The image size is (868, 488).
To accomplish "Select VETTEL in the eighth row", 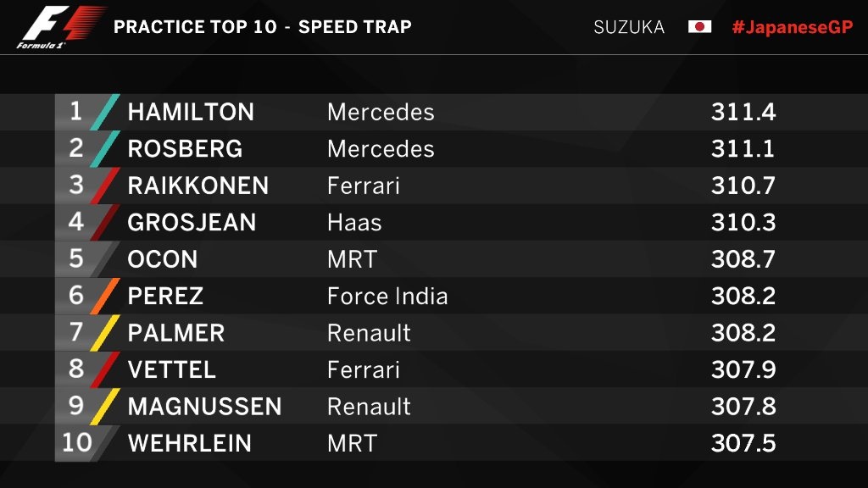I will pos(171,369).
